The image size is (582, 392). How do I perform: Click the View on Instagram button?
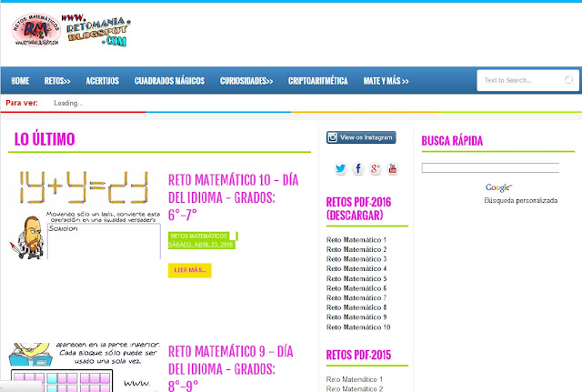361,137
